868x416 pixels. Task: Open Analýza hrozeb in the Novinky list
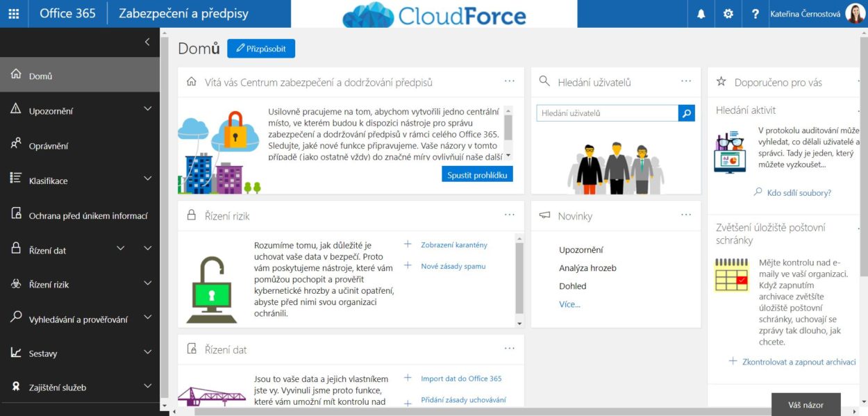(x=587, y=268)
